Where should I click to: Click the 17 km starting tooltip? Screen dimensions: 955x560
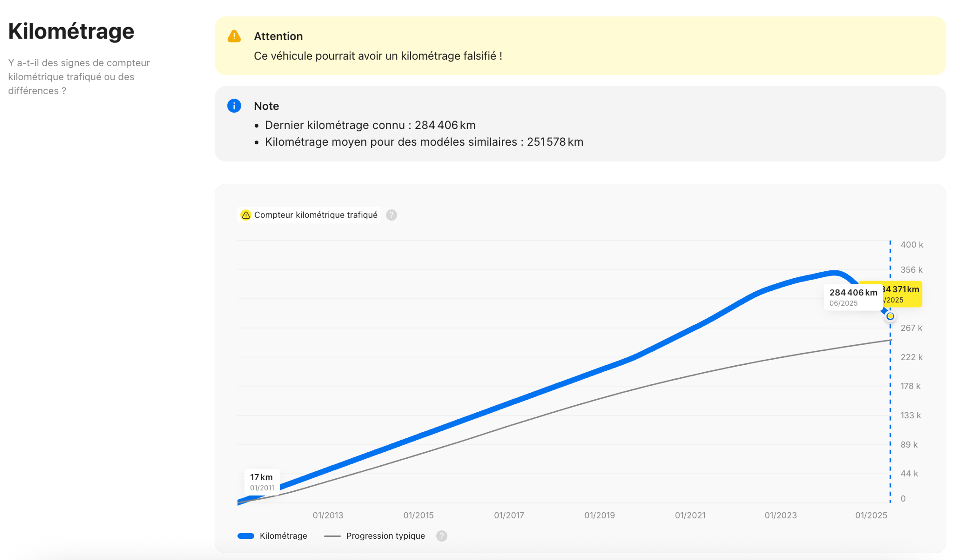(x=261, y=482)
